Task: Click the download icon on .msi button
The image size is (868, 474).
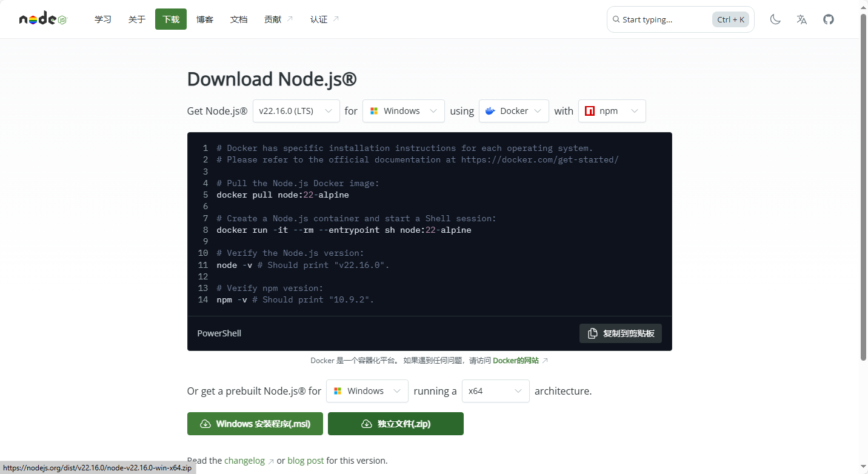Action: click(x=205, y=424)
